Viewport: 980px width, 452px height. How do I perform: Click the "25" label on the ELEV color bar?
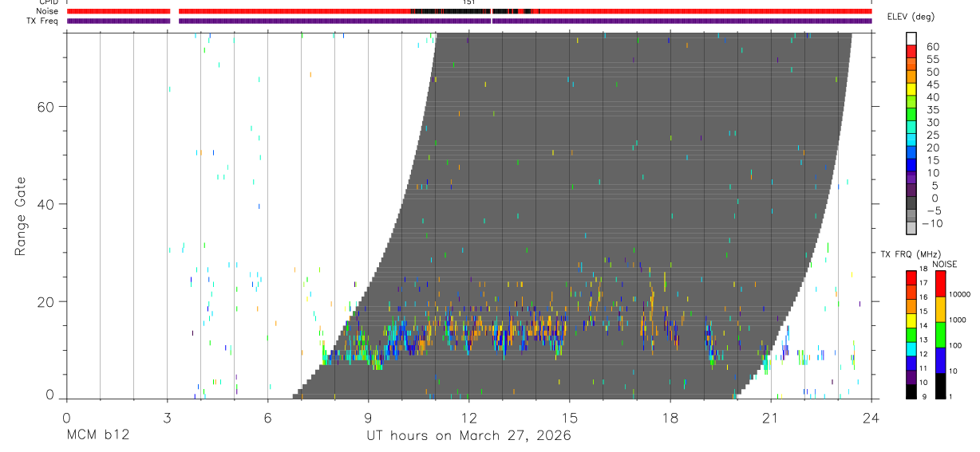pos(933,135)
